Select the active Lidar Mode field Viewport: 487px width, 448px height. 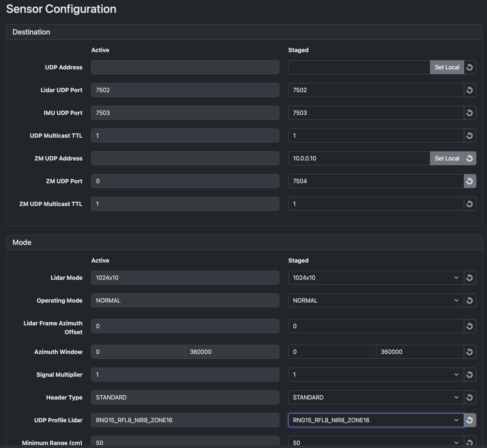click(x=185, y=278)
